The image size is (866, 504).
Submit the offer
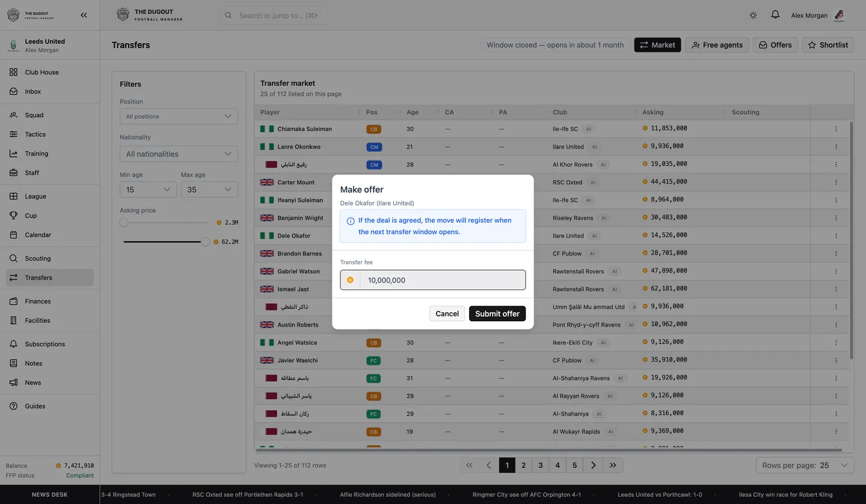[497, 313]
